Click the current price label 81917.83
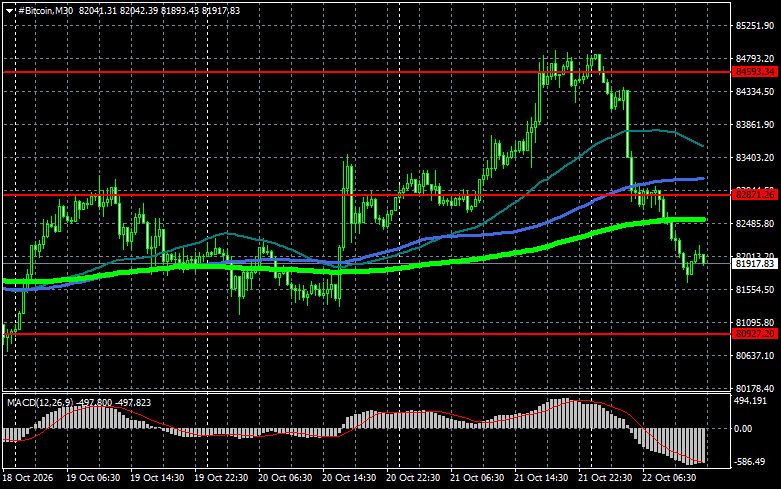The height and width of the screenshot is (489, 781). coord(755,263)
